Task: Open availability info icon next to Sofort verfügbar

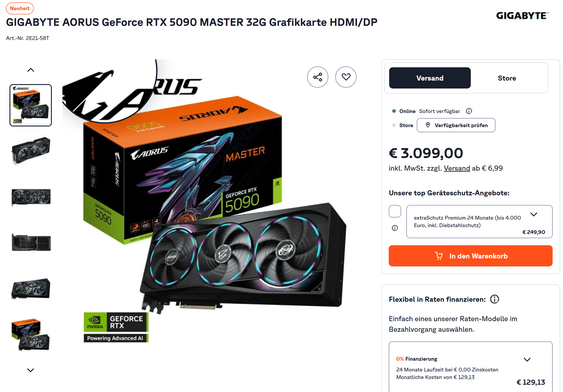Action: [469, 111]
